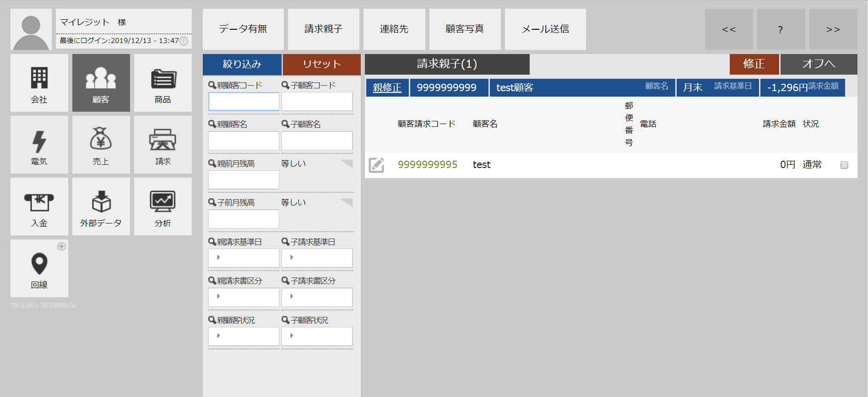868x397 pixels.
Task: Go to next record with >> button
Action: (833, 29)
